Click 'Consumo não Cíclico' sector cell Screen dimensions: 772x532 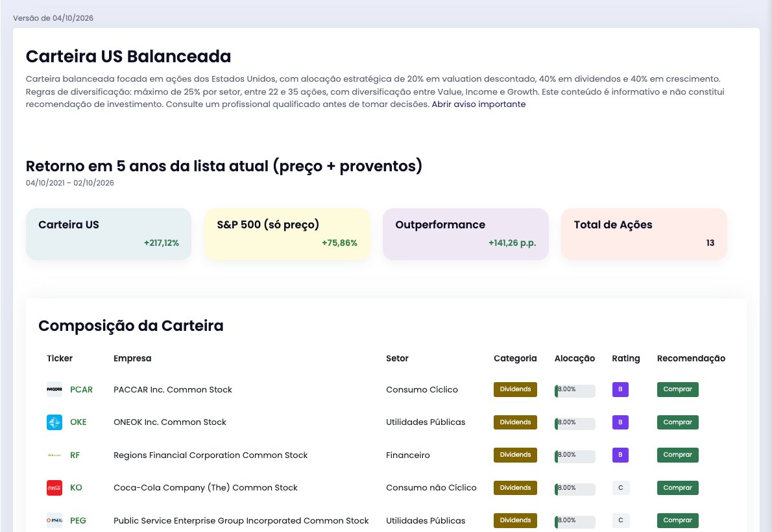431,488
